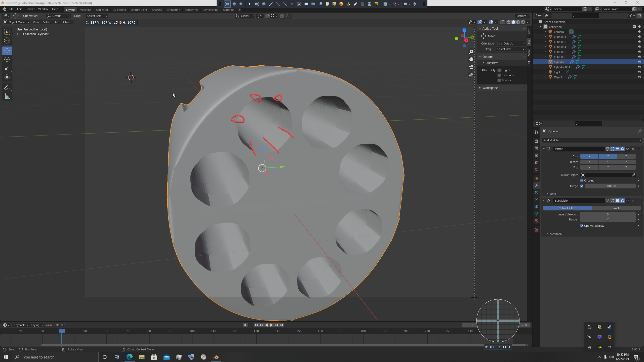Disable Optimal Display checkbox

(x=582, y=226)
